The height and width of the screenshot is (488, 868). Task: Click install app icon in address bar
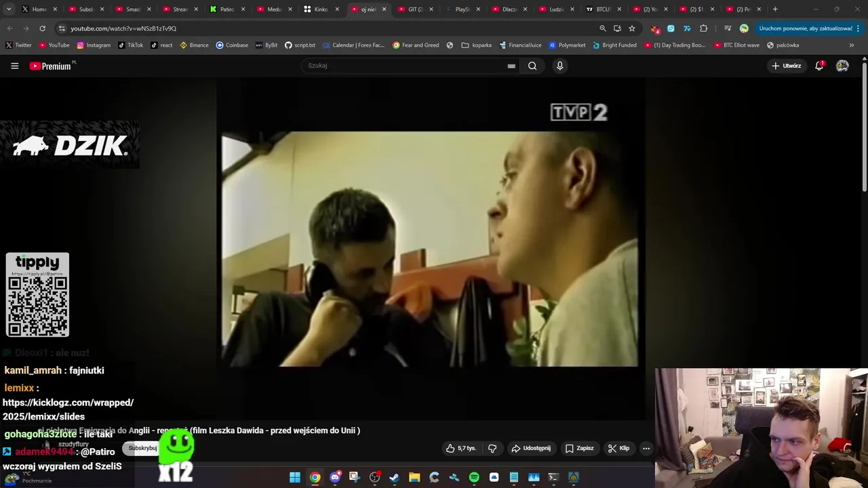click(x=617, y=28)
